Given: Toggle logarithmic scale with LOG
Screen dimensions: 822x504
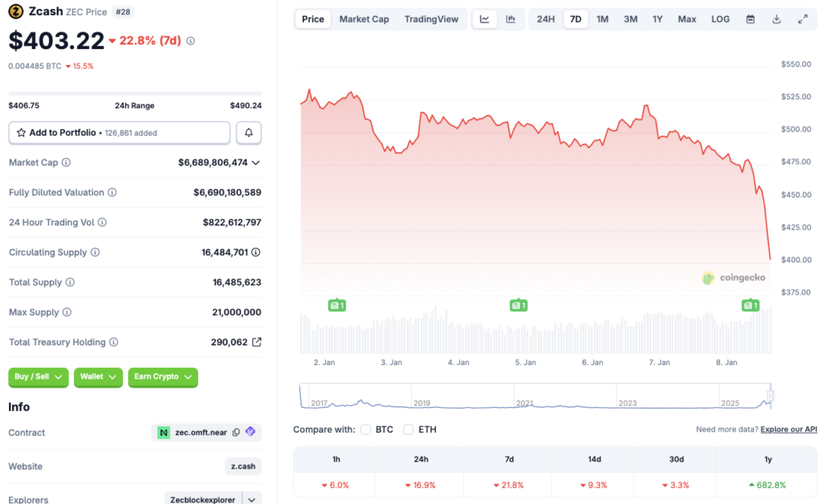Looking at the screenshot, I should (x=719, y=18).
